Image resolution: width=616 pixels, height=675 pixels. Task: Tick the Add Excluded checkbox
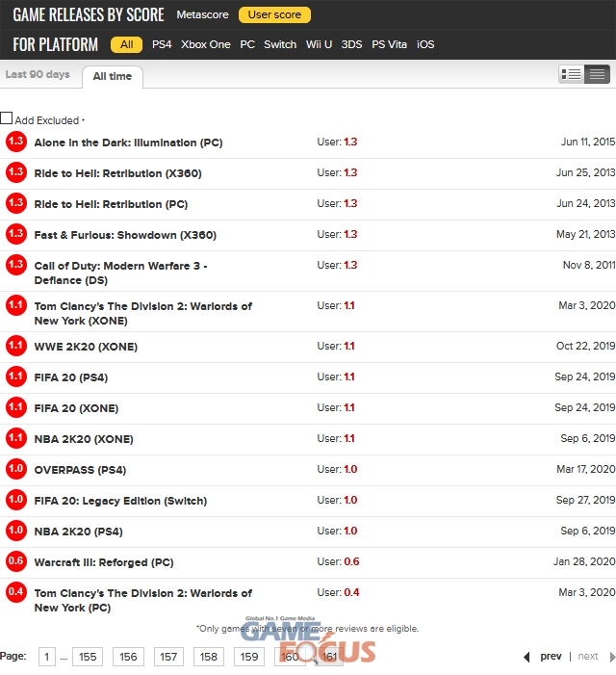6,117
